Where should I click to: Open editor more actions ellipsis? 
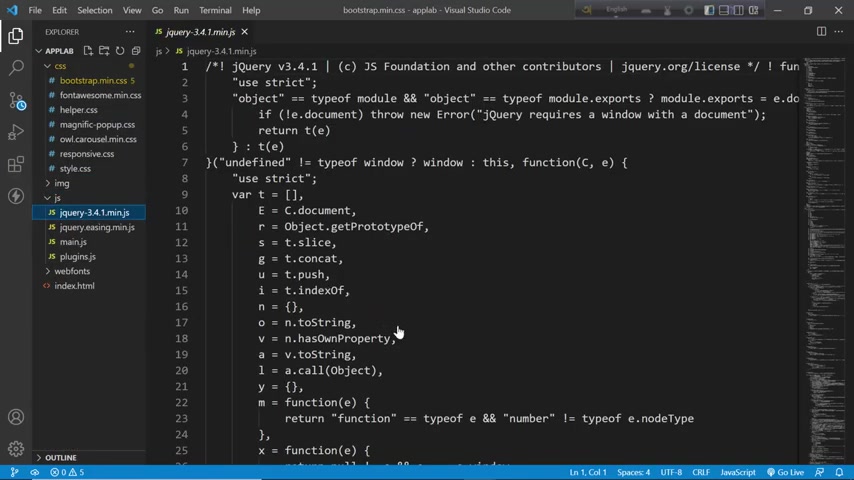[838, 32]
